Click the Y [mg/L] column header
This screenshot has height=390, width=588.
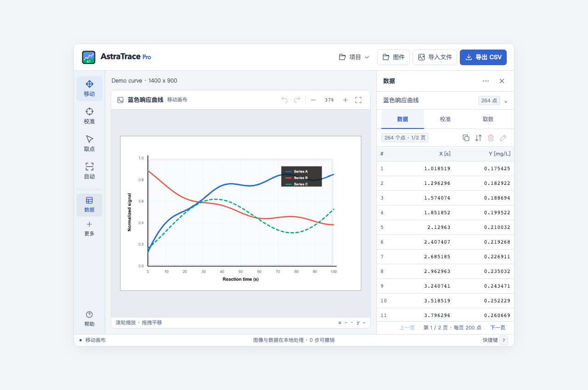tap(499, 154)
